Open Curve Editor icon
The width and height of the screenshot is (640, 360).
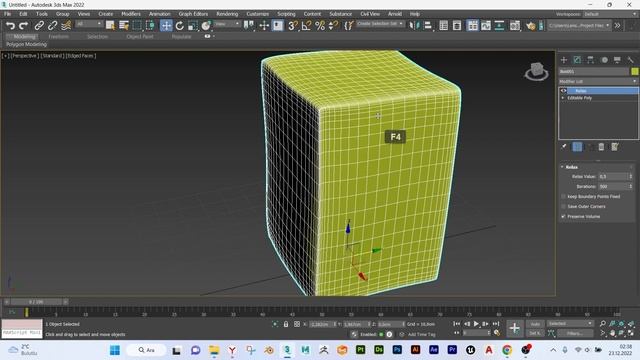click(486, 26)
